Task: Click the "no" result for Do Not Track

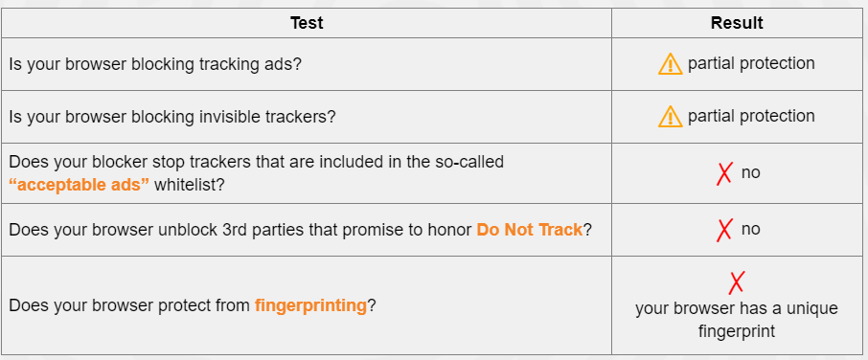Action: (x=751, y=229)
